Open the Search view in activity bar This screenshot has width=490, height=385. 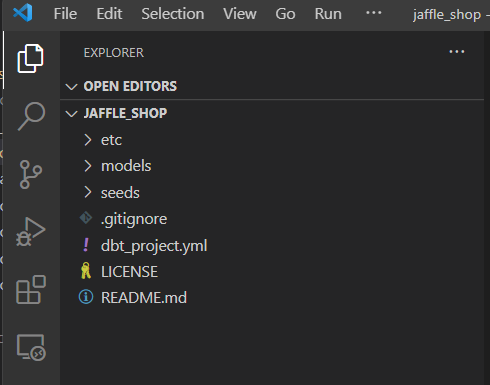(31, 116)
